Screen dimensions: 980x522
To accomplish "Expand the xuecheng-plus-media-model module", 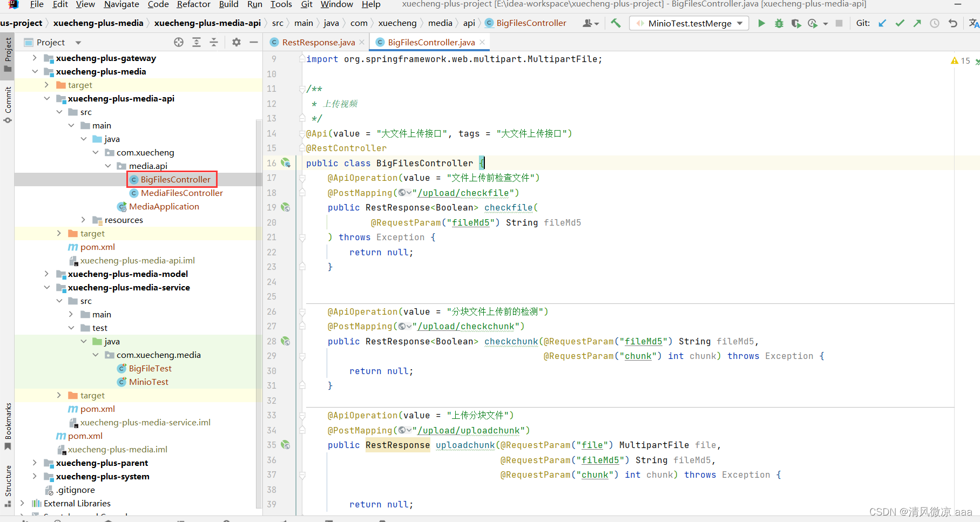I will (x=47, y=274).
